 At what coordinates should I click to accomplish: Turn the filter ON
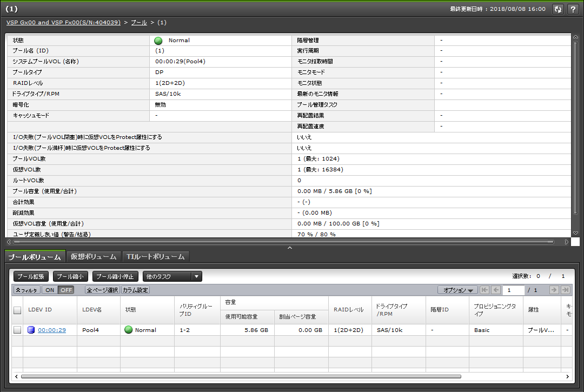(50, 290)
